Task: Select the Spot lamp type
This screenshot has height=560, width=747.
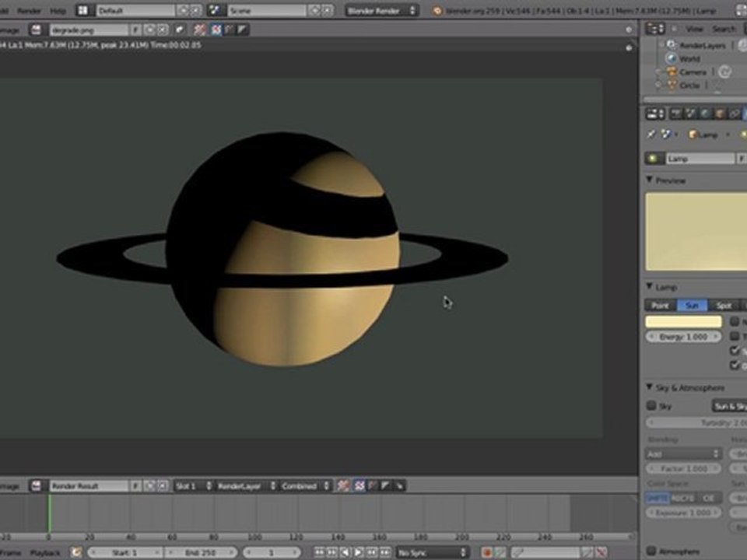Action: click(x=724, y=305)
